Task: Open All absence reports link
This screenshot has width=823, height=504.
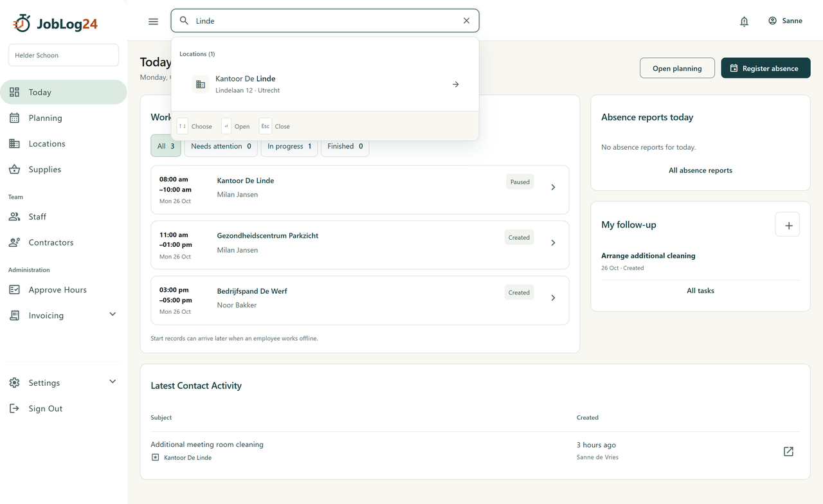Action: (700, 170)
